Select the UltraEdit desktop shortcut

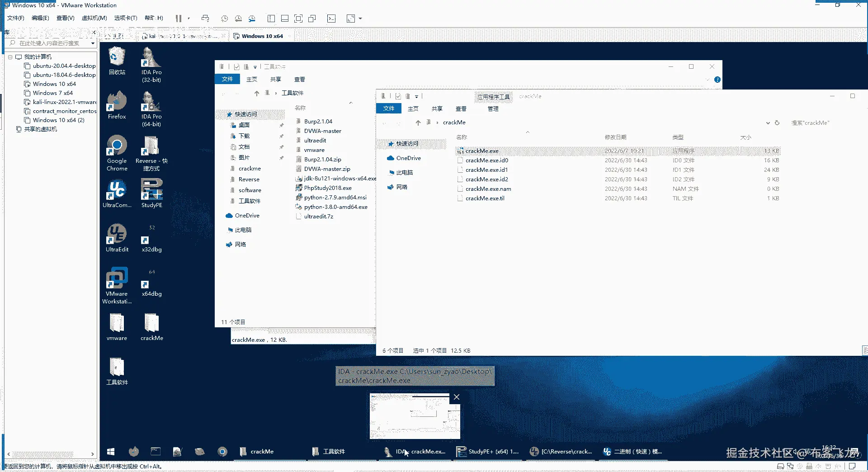[x=117, y=238]
